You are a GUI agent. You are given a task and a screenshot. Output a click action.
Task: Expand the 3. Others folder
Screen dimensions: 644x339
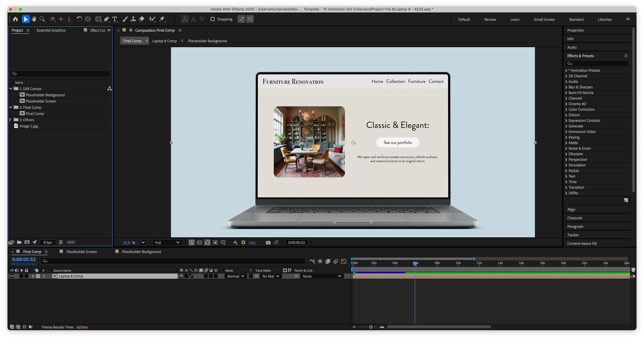click(x=10, y=120)
